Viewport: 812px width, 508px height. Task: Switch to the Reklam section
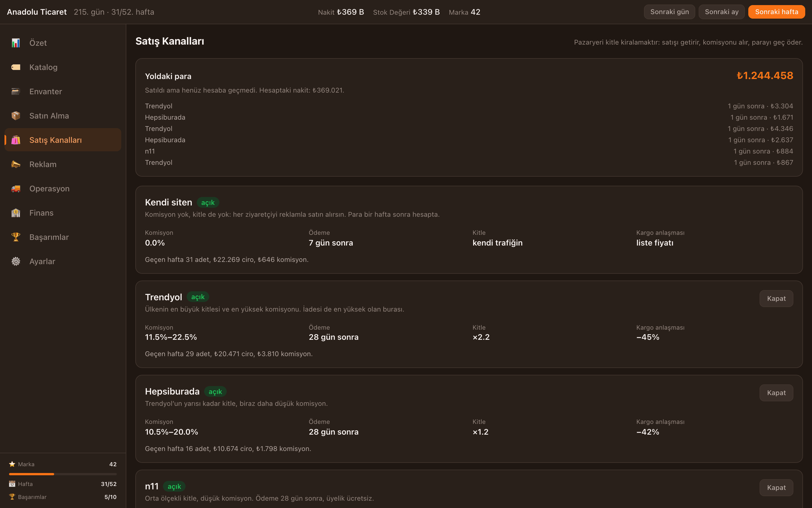tap(63, 164)
